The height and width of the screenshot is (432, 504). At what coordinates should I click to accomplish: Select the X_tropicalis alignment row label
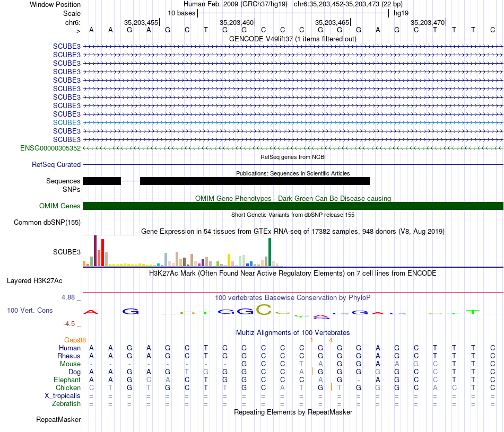[63, 396]
